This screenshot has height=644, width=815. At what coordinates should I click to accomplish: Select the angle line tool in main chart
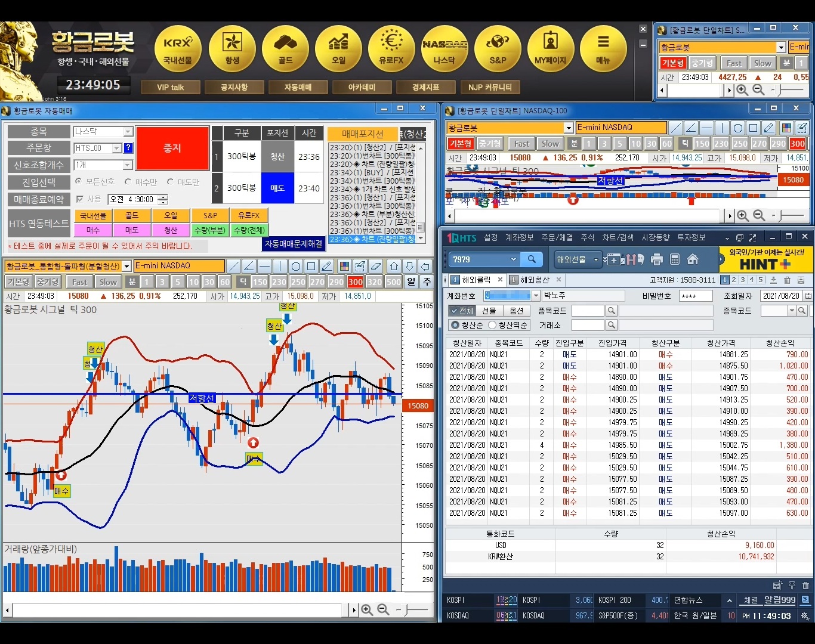click(x=249, y=266)
